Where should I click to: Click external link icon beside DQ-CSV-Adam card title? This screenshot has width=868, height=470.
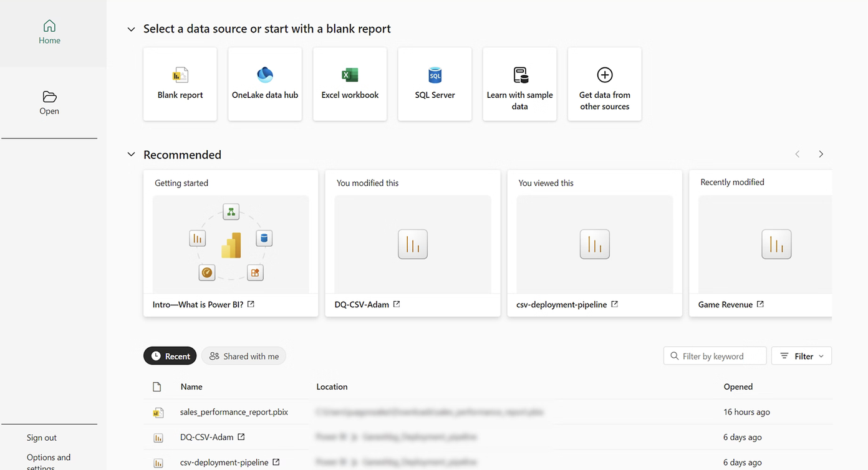coord(397,304)
